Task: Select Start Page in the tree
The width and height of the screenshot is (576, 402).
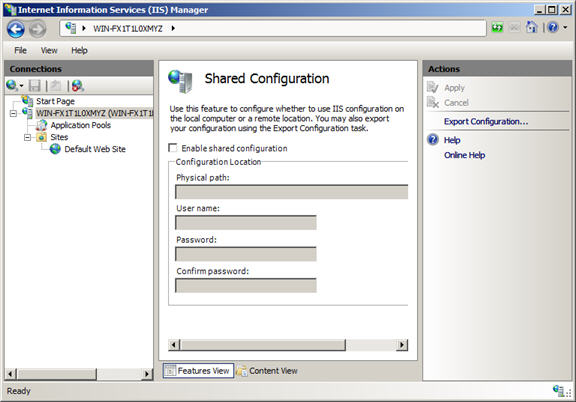Action: (x=55, y=101)
